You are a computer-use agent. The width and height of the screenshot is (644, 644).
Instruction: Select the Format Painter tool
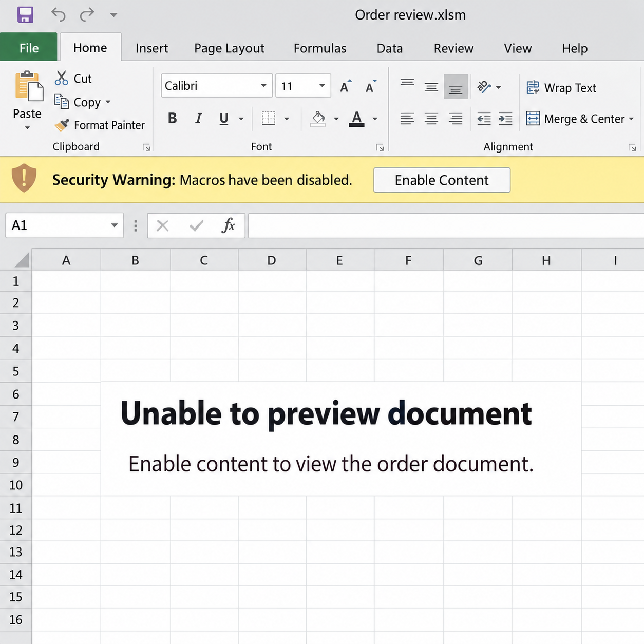tap(100, 125)
